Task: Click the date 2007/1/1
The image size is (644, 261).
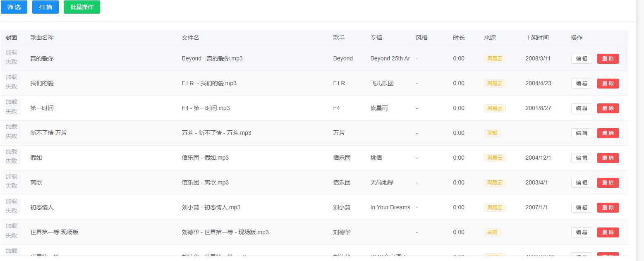Action: click(536, 207)
